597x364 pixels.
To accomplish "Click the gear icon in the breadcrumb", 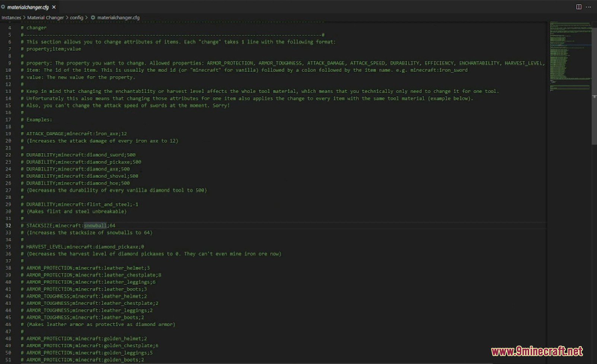I will tap(93, 17).
